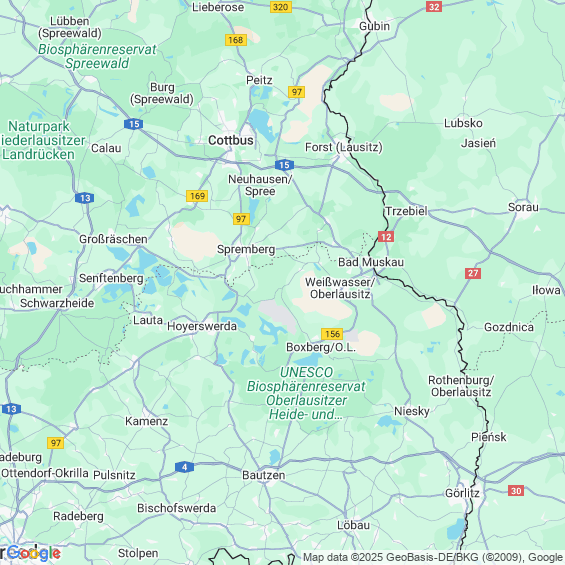Click the red 30 shield near Görlitz
The image size is (565, 565).
tap(516, 491)
